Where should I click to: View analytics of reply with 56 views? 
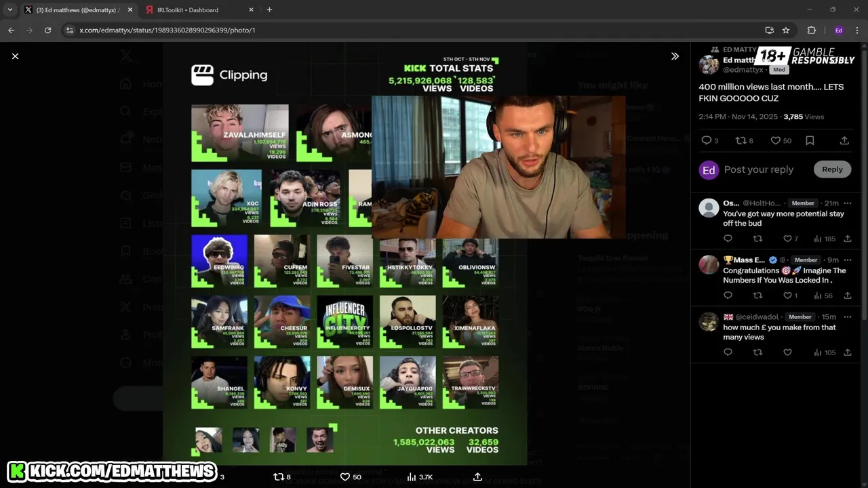click(x=823, y=296)
